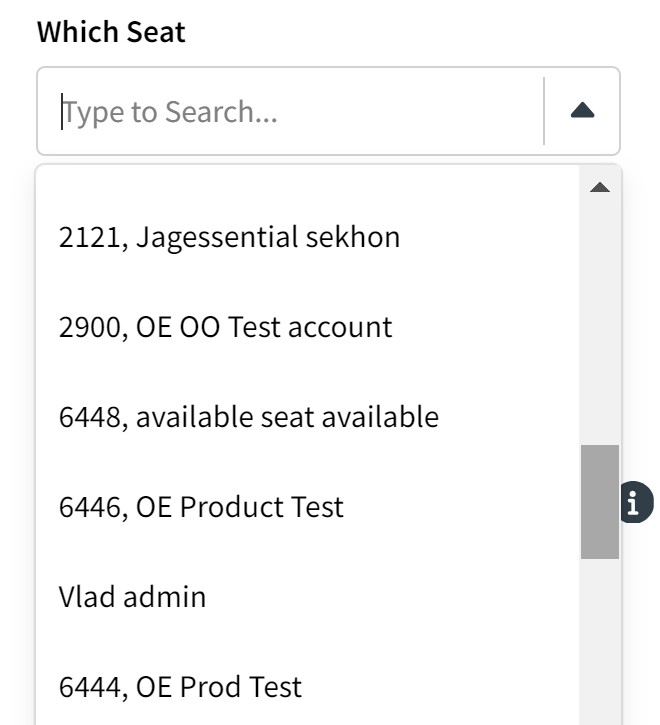Click the gray scrollbar thumb
This screenshot has height=725, width=660.
coord(600,501)
